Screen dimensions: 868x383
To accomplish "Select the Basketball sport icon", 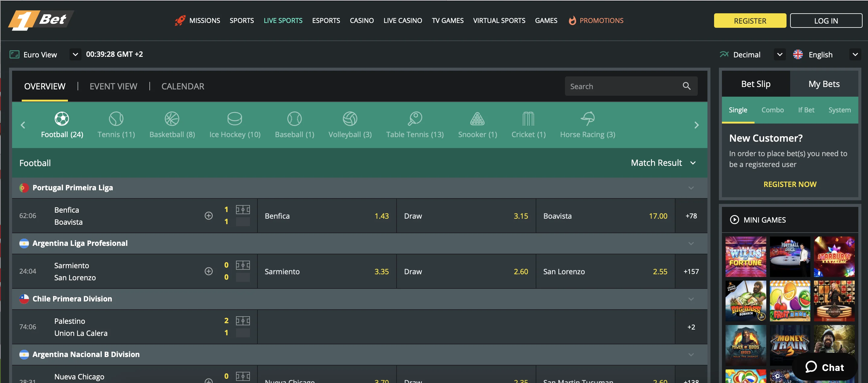I will [172, 118].
